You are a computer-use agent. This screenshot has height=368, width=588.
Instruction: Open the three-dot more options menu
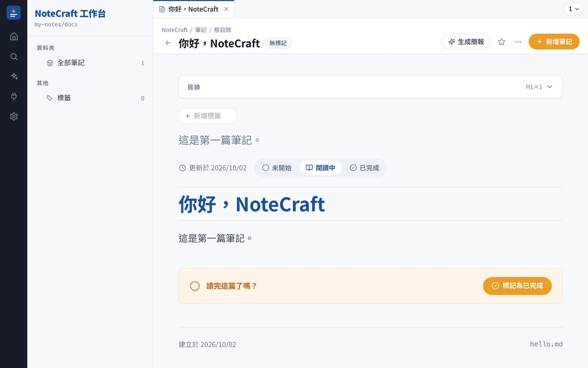[518, 42]
